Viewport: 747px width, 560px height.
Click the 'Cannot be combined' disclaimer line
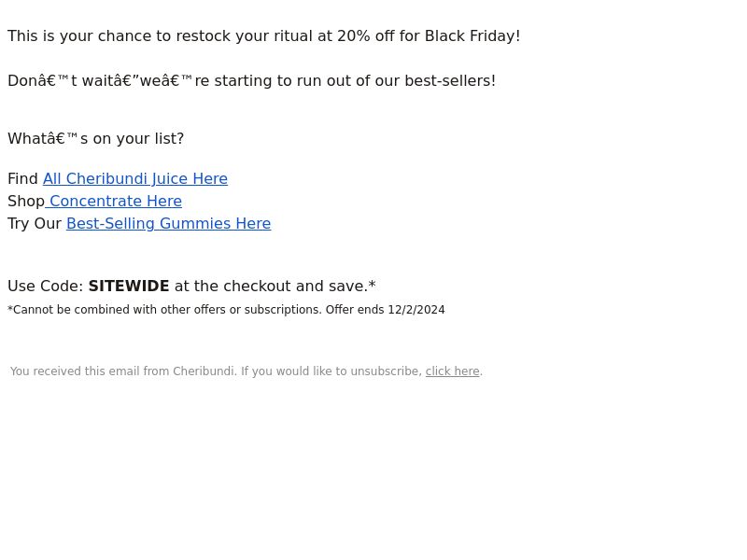coord(226,310)
